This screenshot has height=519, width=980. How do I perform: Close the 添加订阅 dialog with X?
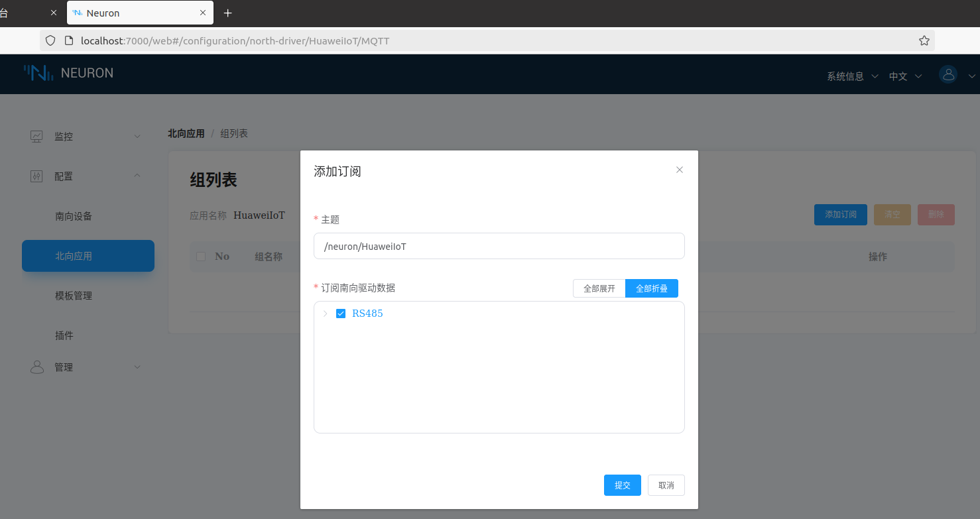[679, 170]
